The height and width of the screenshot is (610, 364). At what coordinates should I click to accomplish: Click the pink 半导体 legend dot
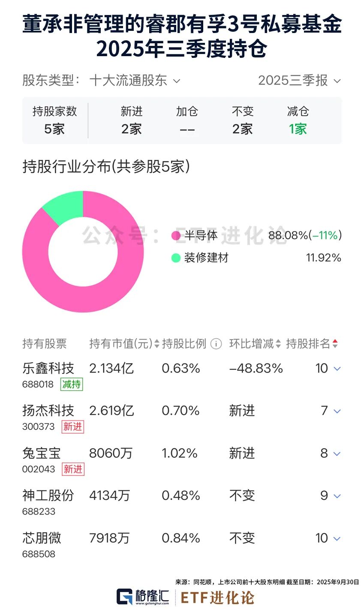176,235
